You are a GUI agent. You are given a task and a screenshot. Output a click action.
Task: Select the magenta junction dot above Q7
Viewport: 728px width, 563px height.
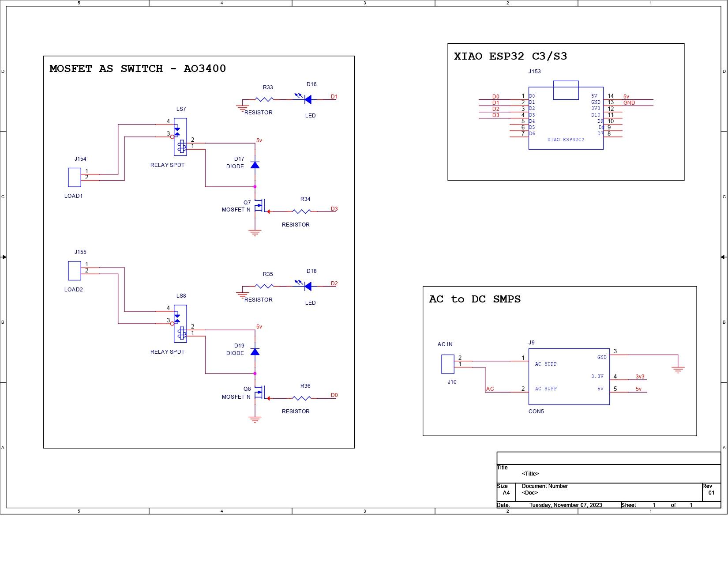[255, 187]
